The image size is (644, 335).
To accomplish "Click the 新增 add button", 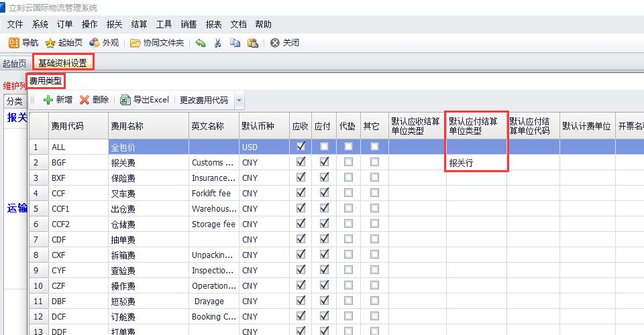I will [58, 100].
